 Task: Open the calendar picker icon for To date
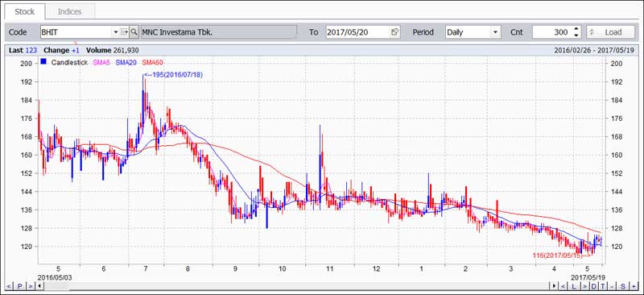tap(395, 31)
